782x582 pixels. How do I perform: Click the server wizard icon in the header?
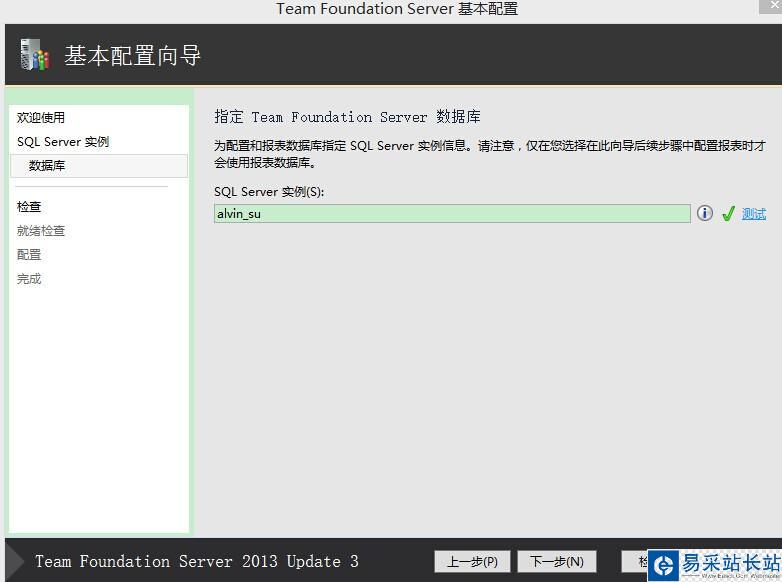(x=34, y=54)
